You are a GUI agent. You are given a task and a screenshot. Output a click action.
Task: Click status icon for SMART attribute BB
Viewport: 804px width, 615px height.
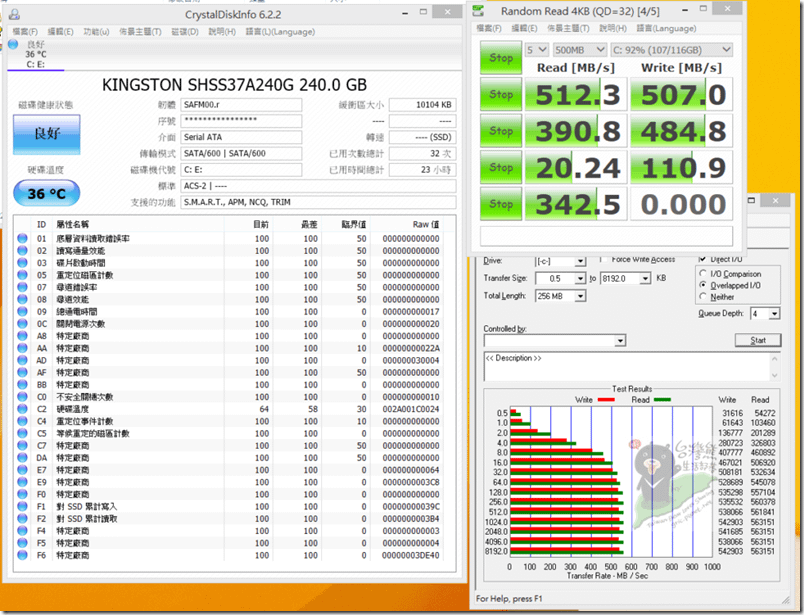coord(22,385)
